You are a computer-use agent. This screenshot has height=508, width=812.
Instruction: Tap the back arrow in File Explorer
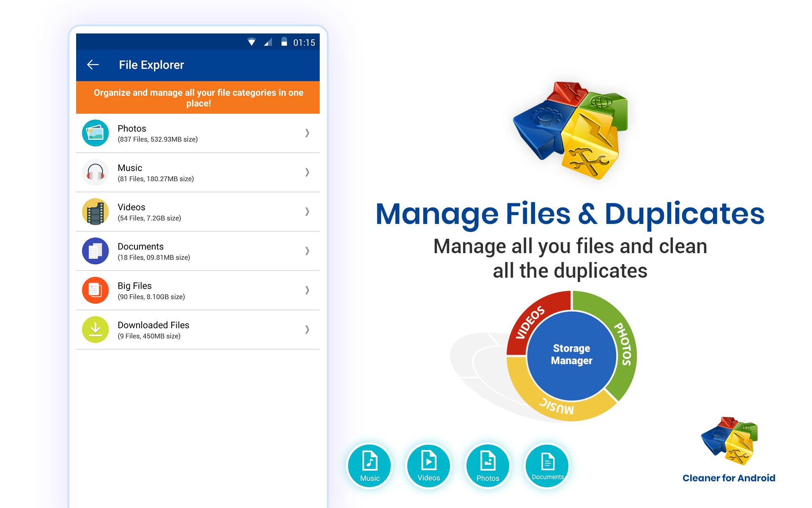tap(93, 65)
